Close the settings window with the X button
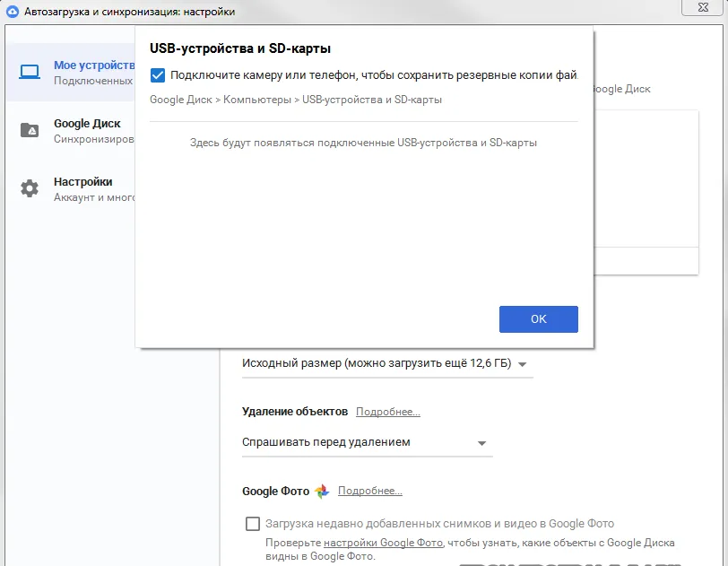Image resolution: width=728 pixels, height=566 pixels. tap(704, 7)
